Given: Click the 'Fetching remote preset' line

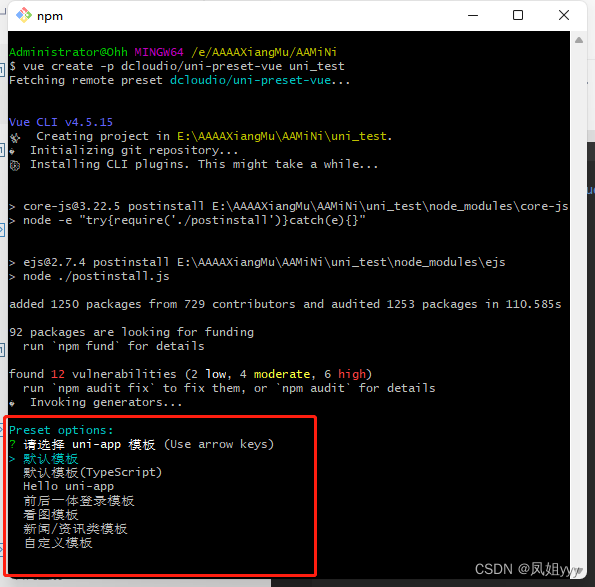Looking at the screenshot, I should (x=179, y=80).
